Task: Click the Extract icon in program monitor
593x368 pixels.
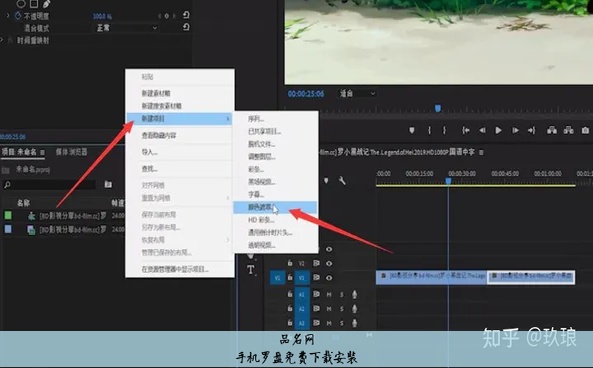Action: (568, 130)
